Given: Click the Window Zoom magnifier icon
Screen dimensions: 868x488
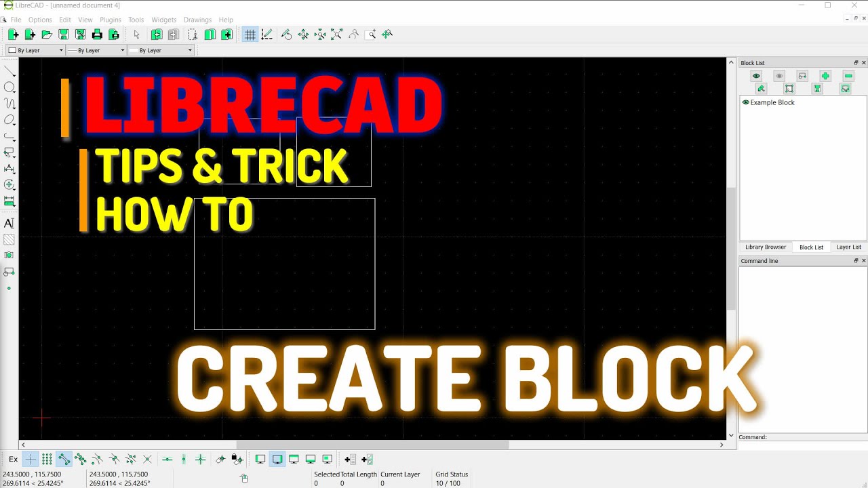Looking at the screenshot, I should coord(370,35).
